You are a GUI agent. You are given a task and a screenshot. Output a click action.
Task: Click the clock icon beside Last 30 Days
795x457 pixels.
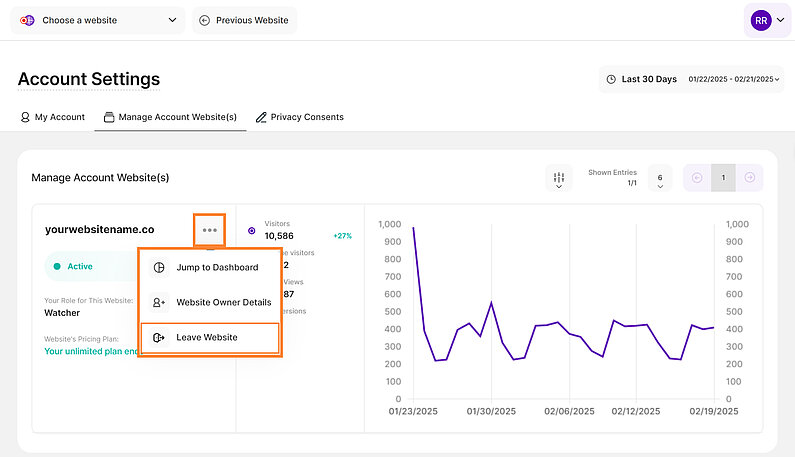point(610,79)
